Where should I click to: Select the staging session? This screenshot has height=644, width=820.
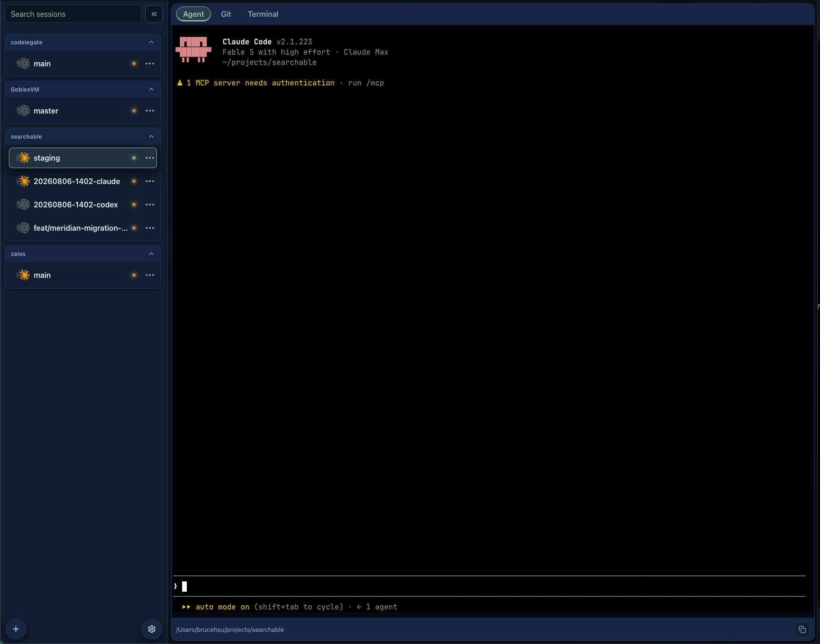click(x=83, y=158)
